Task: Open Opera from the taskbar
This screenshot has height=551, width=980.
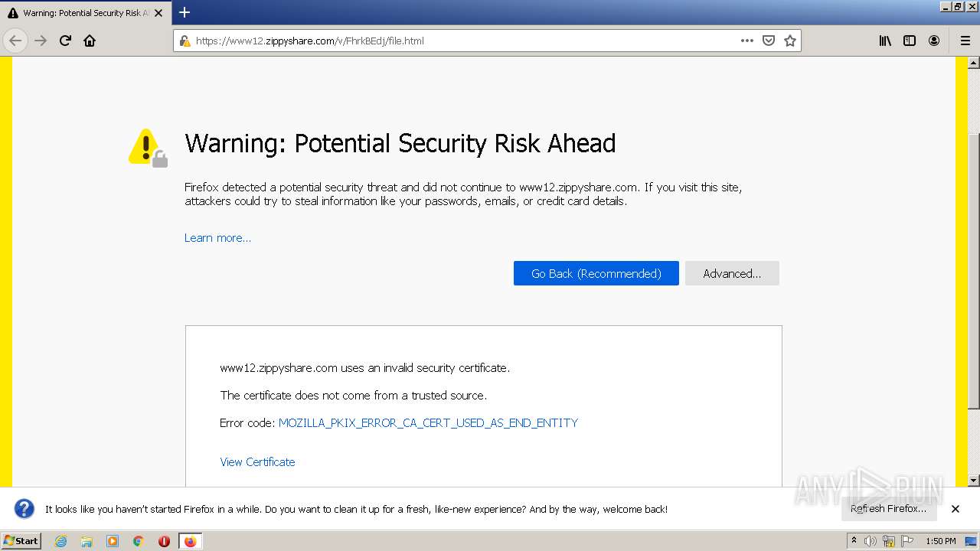Action: click(164, 541)
